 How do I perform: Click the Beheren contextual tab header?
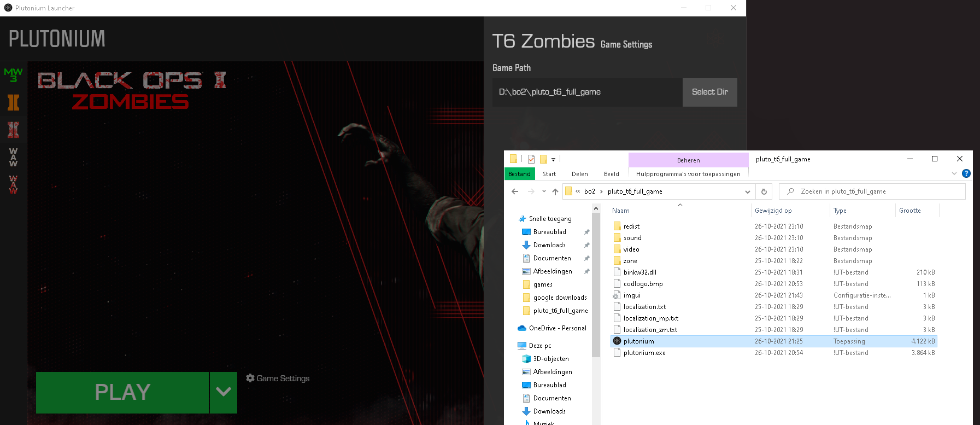point(688,160)
